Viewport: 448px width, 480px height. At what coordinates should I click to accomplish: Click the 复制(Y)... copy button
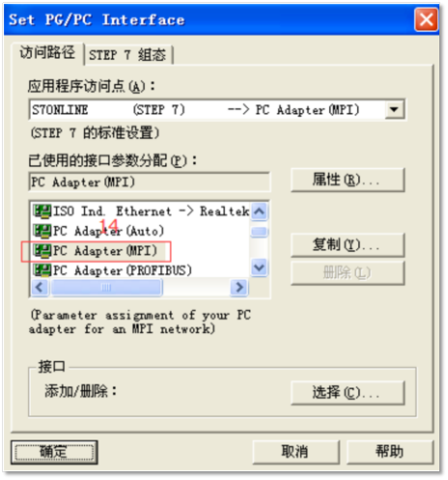pyautogui.click(x=348, y=245)
